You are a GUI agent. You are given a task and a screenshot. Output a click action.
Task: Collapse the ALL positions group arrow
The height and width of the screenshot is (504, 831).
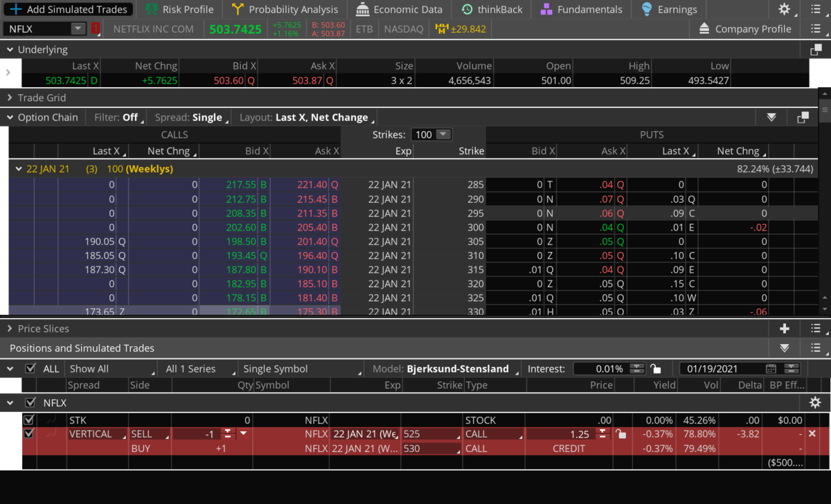[x=10, y=368]
